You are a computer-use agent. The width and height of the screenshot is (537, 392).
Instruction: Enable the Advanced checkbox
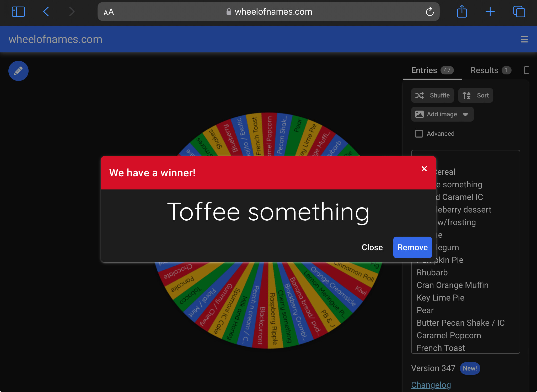pyautogui.click(x=419, y=134)
